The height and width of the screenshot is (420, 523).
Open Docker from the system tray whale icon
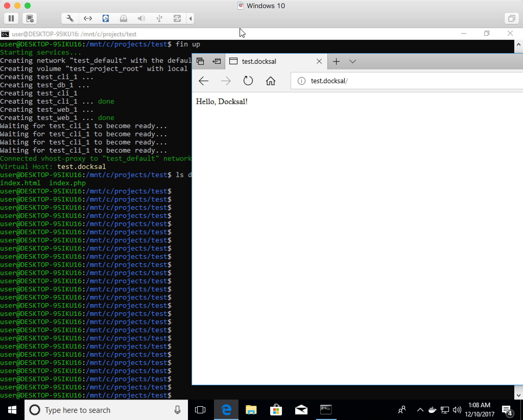(x=432, y=410)
